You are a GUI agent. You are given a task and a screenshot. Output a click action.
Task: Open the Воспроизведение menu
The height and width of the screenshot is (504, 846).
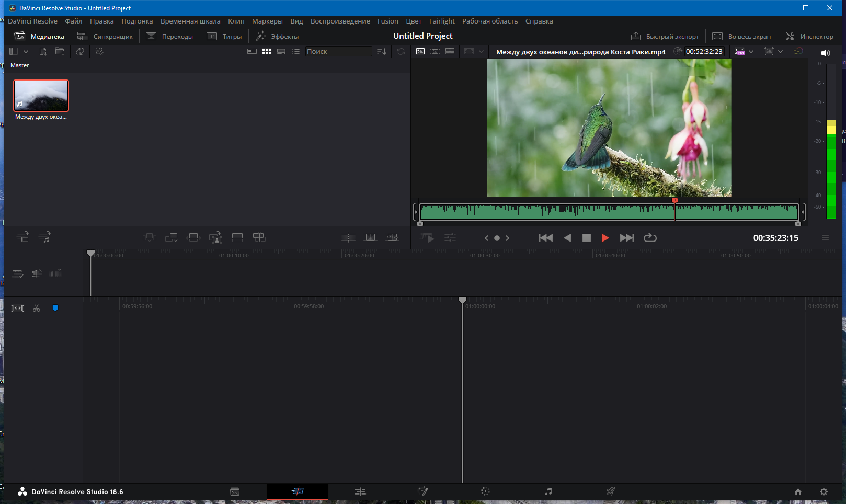(340, 21)
